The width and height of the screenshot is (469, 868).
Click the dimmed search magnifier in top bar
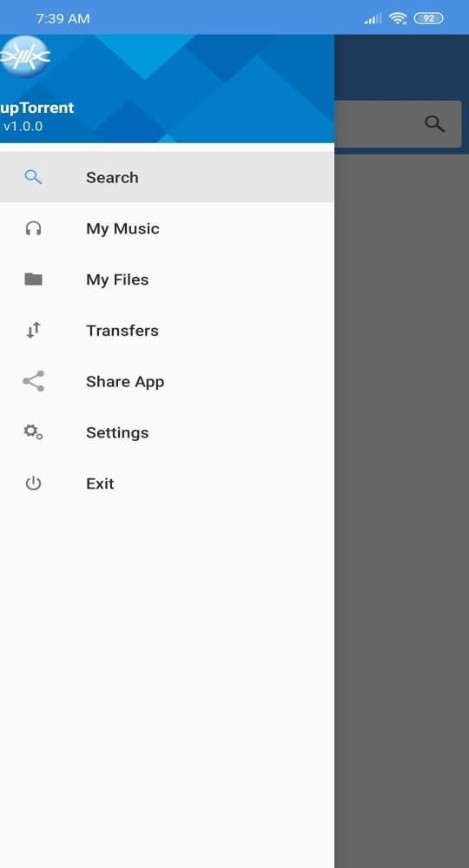434,123
